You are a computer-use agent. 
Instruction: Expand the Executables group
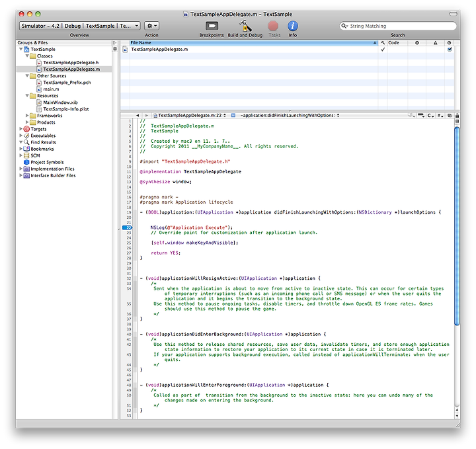[20, 136]
